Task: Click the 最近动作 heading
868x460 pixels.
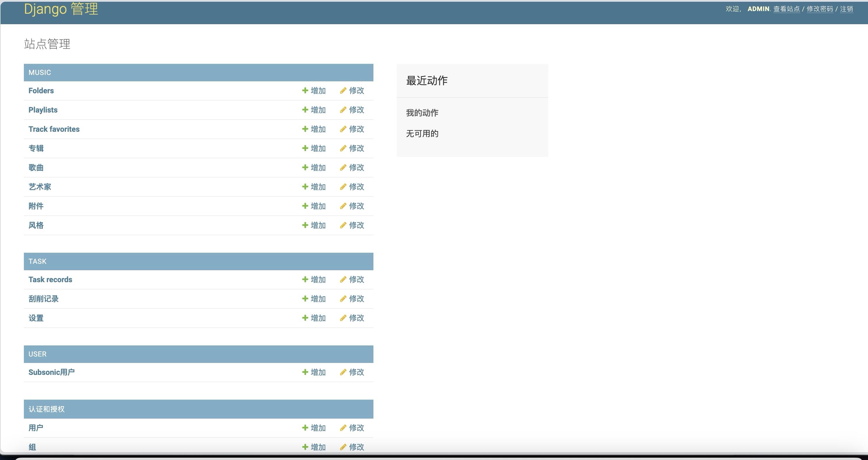Action: point(427,80)
